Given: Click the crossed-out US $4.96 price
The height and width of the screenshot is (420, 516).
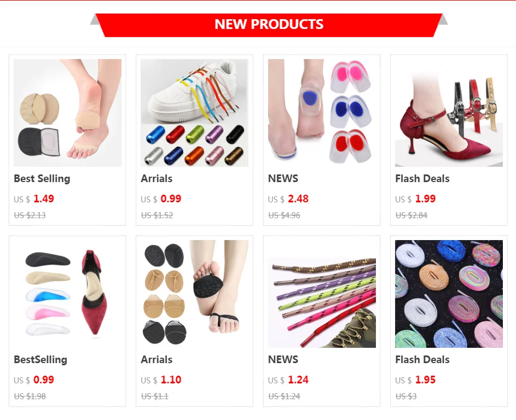Looking at the screenshot, I should click(x=285, y=215).
